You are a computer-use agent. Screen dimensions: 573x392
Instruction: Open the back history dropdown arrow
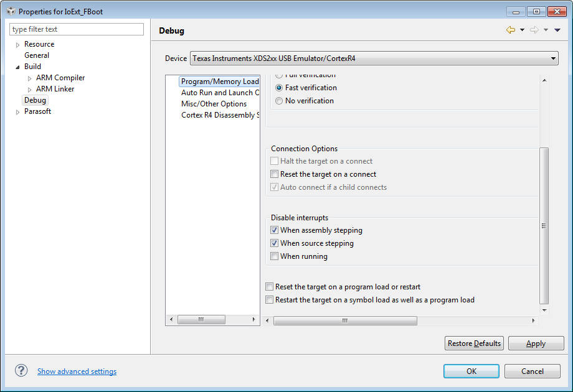(x=522, y=30)
